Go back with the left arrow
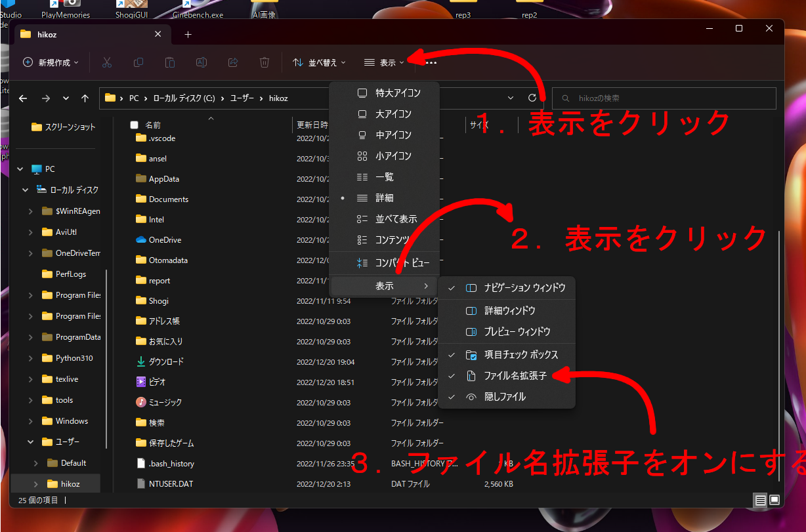The width and height of the screenshot is (806, 532). point(23,98)
